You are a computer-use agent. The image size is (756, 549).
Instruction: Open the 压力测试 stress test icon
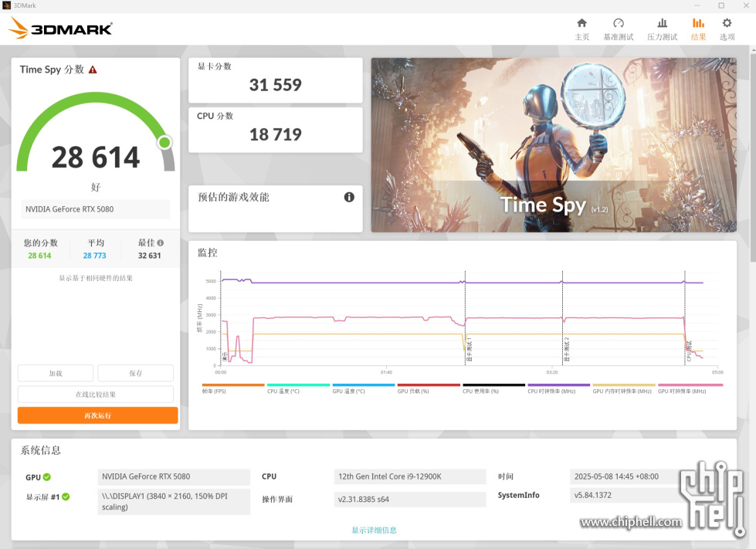[663, 23]
